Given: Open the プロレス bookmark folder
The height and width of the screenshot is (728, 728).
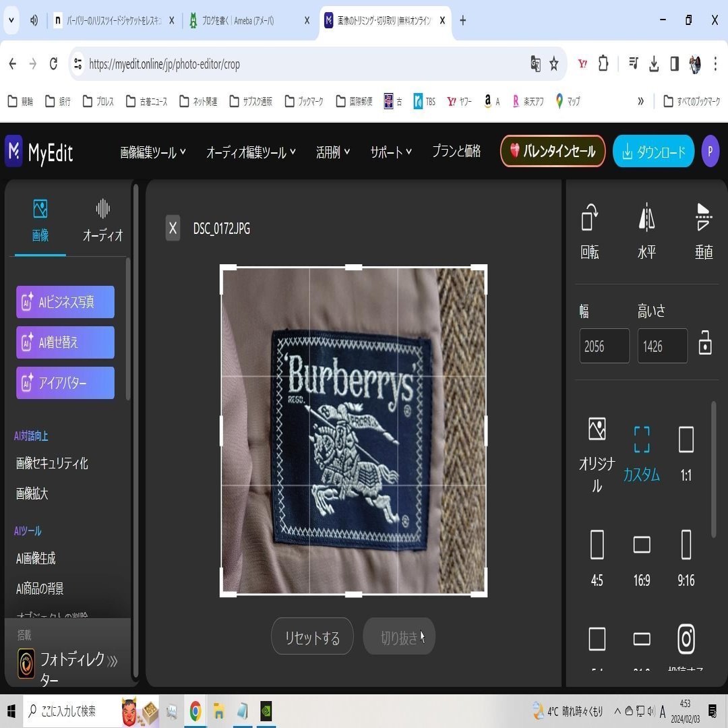Looking at the screenshot, I should [98, 101].
